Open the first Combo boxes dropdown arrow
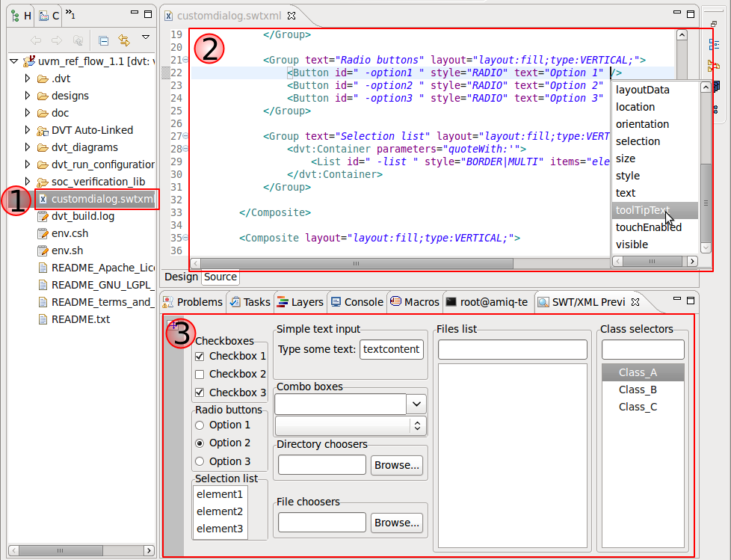 416,404
